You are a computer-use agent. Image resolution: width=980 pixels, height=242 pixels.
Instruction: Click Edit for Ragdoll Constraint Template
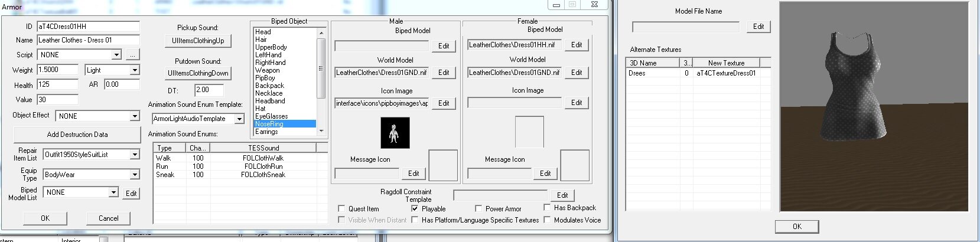click(x=562, y=195)
